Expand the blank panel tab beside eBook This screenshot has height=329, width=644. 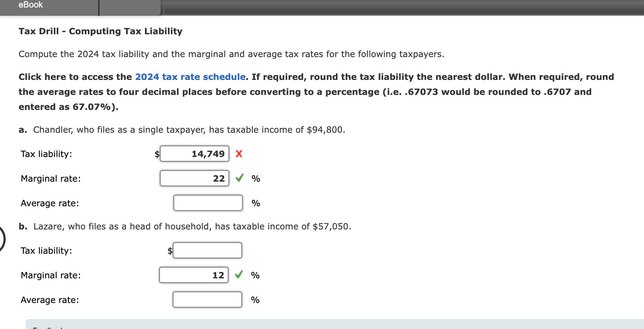[129, 5]
